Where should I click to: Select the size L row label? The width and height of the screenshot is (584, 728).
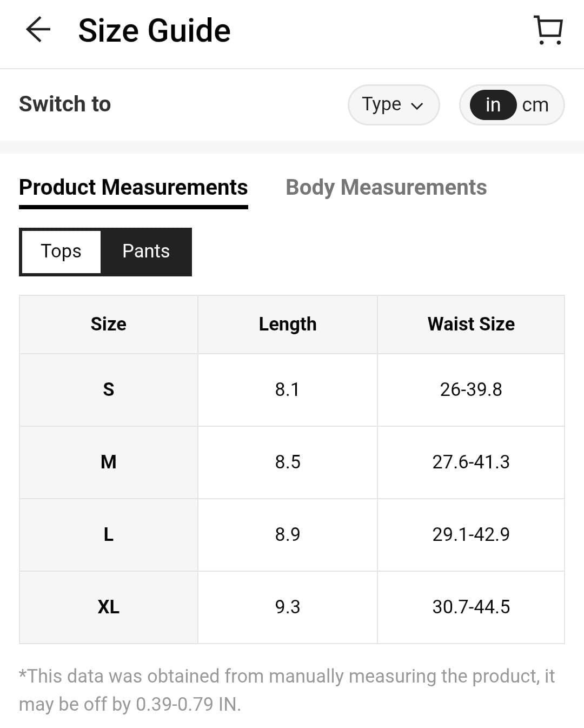[108, 534]
